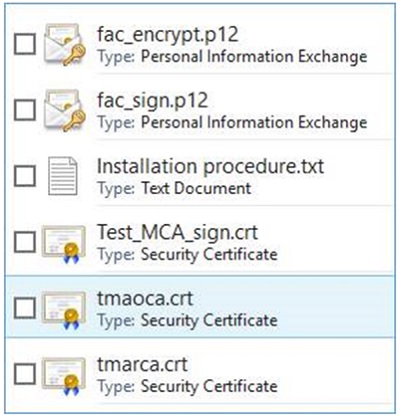Click the fac_sign.p12 envelope key icon

[x=65, y=111]
